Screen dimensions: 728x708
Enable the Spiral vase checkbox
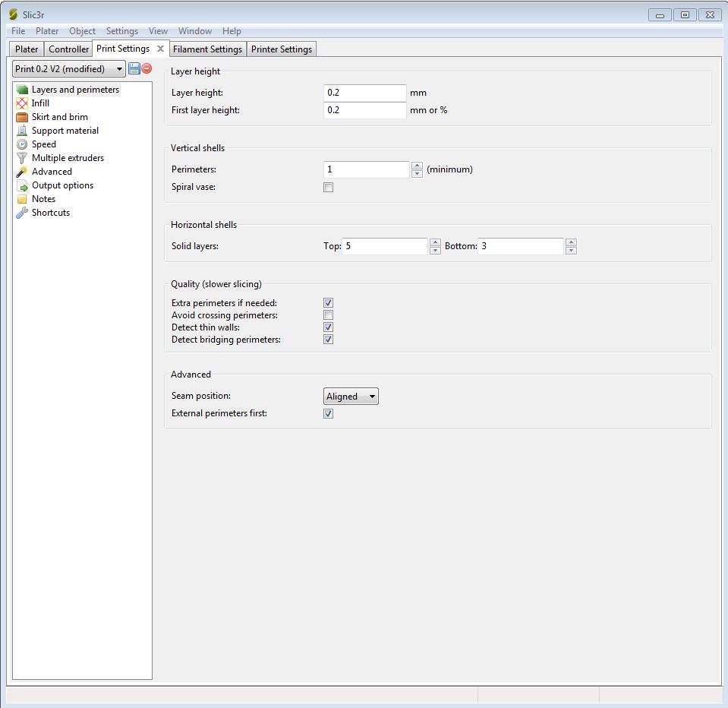328,188
